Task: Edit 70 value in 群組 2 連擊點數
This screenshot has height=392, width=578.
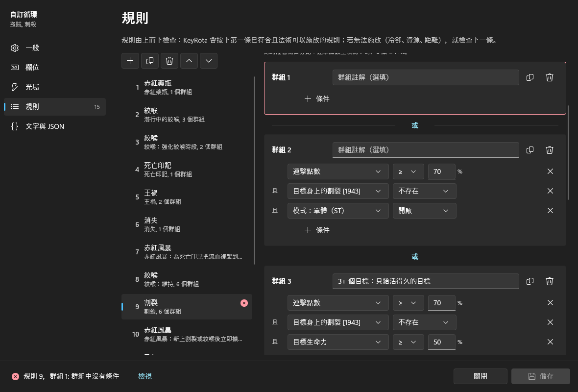Action: click(442, 171)
